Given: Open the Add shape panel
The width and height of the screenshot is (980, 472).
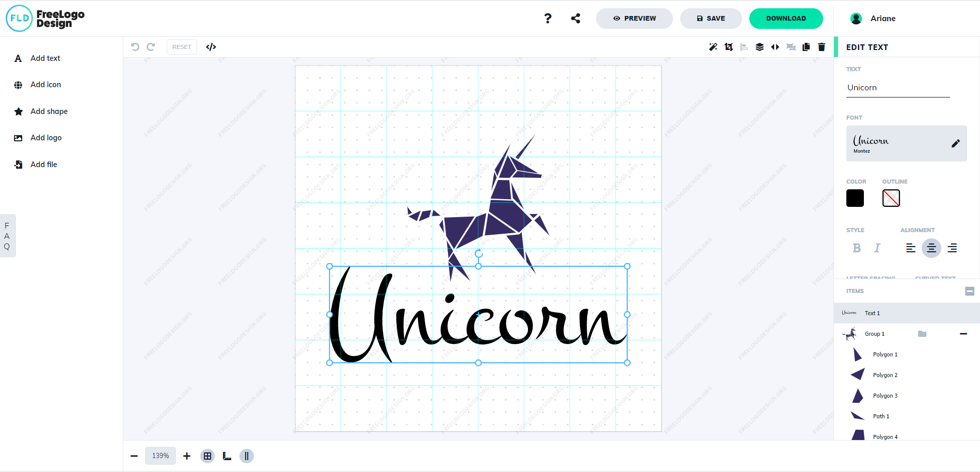Looking at the screenshot, I should point(49,111).
